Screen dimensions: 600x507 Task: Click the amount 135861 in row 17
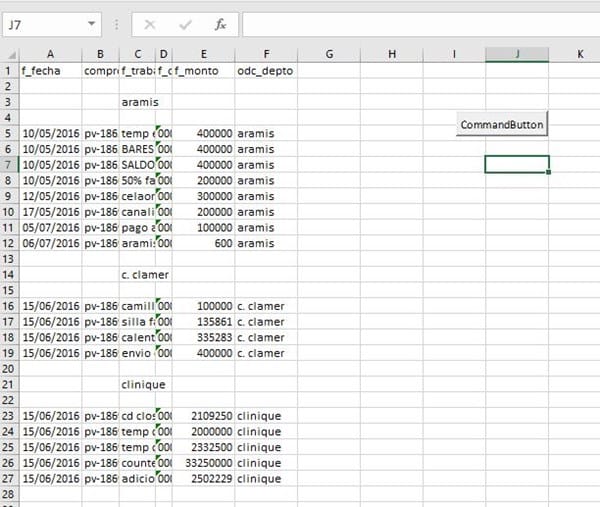point(204,322)
